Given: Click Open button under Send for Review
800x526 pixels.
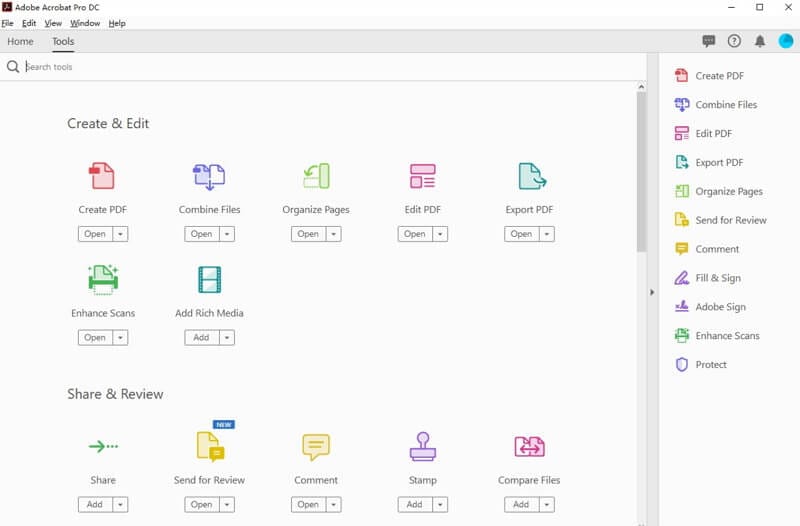Looking at the screenshot, I should point(202,505).
